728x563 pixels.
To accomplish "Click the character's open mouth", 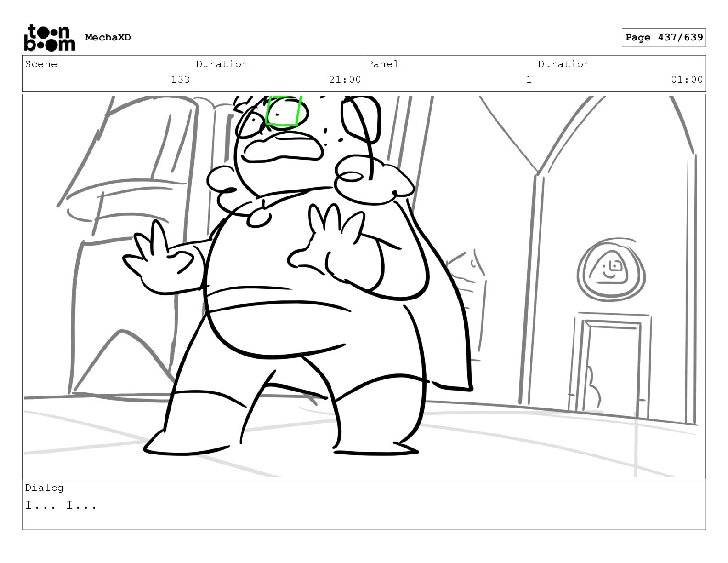I will [x=284, y=147].
